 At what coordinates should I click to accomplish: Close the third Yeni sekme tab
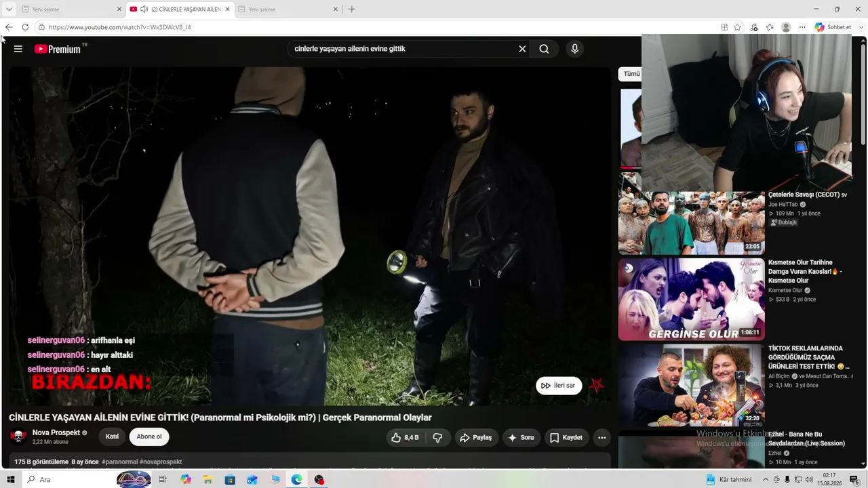[335, 9]
